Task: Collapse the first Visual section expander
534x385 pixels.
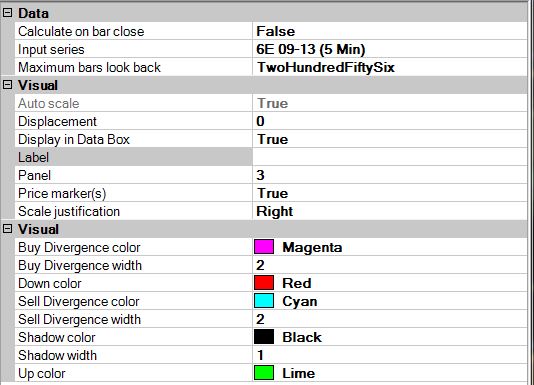Action: click(x=7, y=85)
